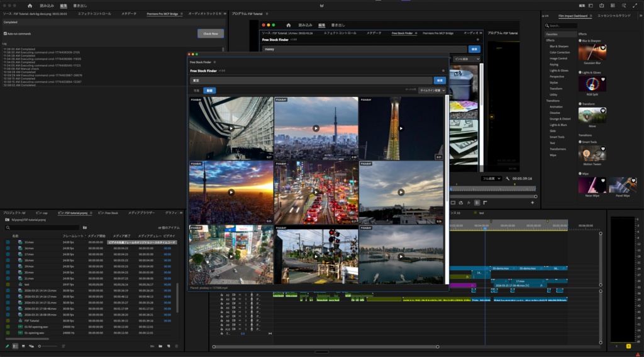Open the エッセンシャルサウンド tab

pyautogui.click(x=614, y=16)
